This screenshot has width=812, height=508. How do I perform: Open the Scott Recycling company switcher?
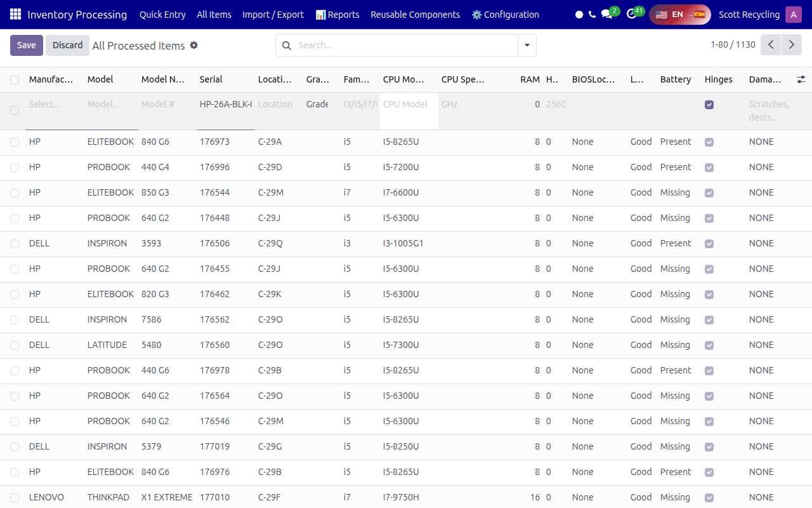pyautogui.click(x=749, y=15)
